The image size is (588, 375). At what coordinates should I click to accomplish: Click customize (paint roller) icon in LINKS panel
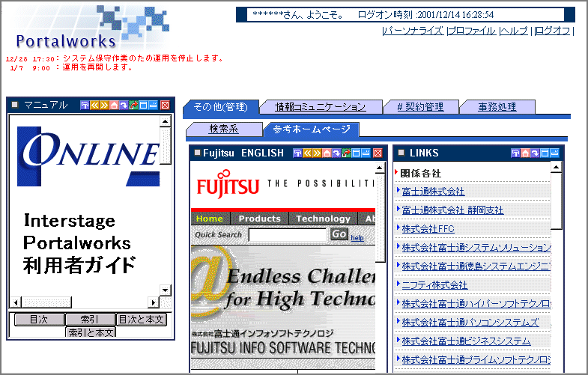click(515, 153)
